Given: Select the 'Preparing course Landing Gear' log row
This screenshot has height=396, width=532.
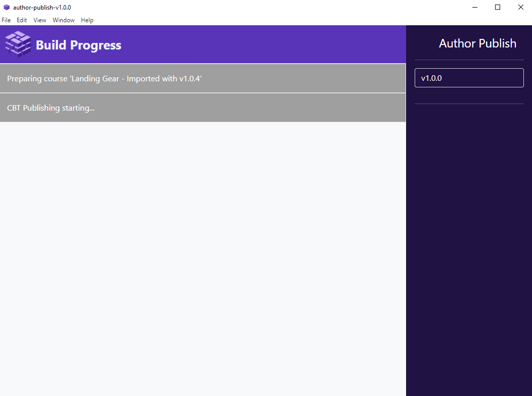Looking at the screenshot, I should coord(202,78).
